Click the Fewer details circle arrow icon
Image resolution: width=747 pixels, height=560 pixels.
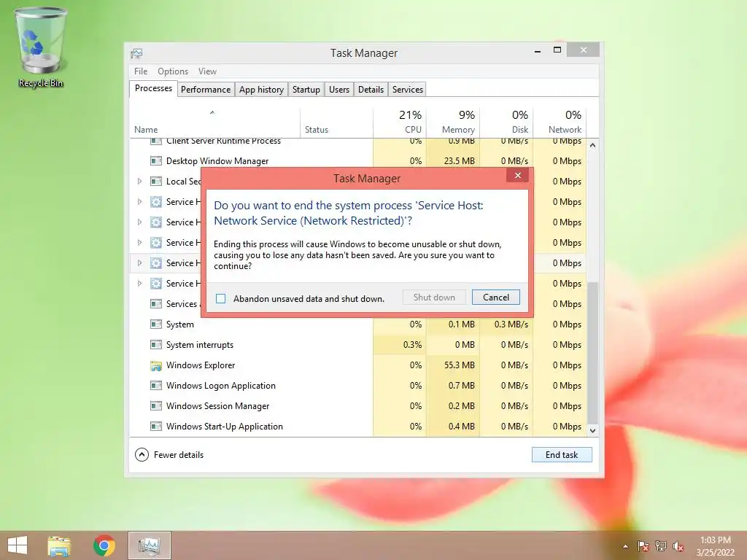(142, 455)
